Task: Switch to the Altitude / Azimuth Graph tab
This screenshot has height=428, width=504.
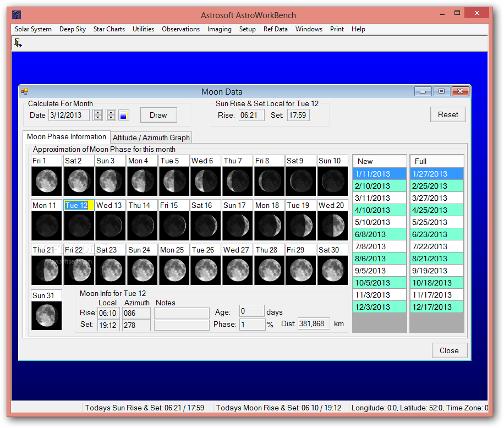Action: point(151,138)
